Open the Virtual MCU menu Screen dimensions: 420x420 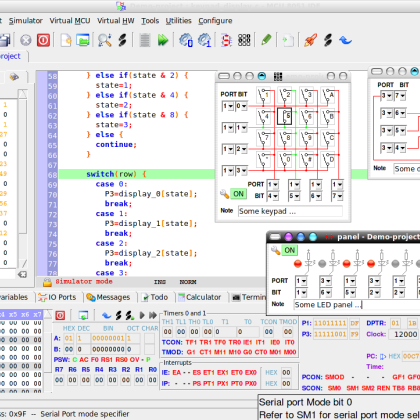70,21
